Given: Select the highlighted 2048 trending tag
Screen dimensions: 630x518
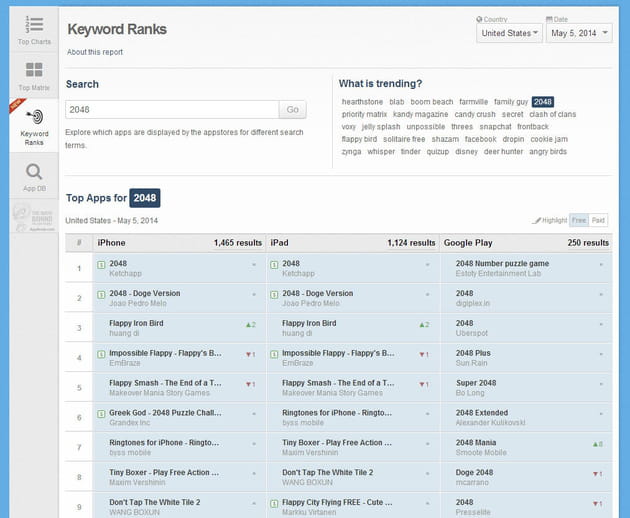Looking at the screenshot, I should click(543, 102).
